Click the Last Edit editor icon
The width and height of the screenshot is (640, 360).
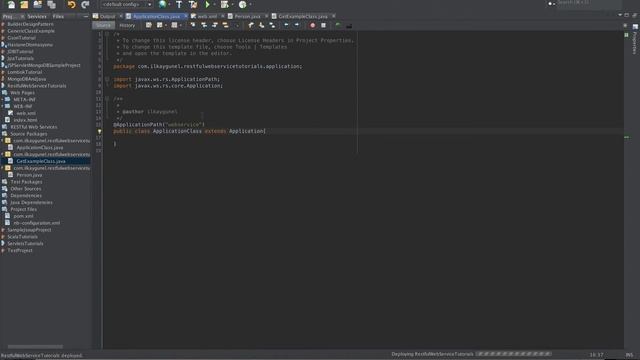point(149,25)
